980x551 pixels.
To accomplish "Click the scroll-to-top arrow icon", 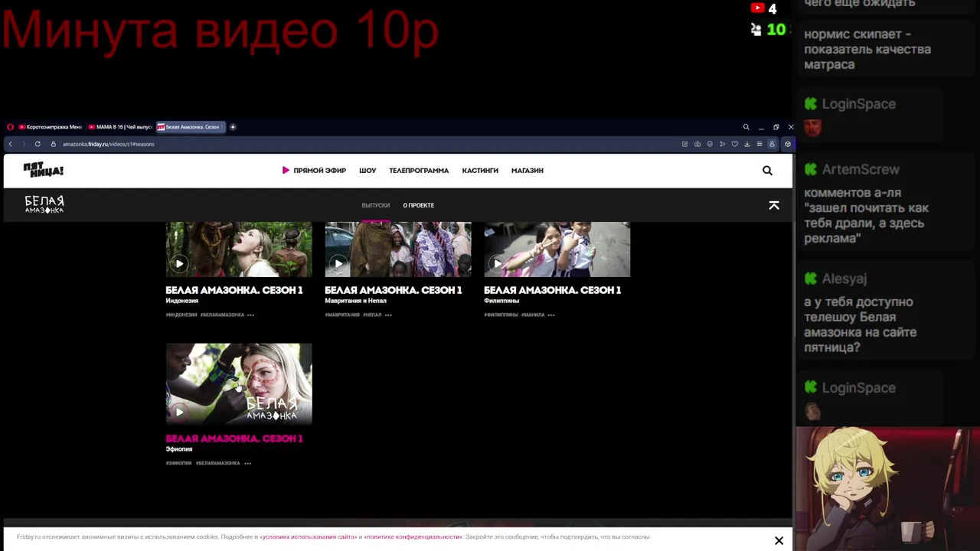I will 774,205.
